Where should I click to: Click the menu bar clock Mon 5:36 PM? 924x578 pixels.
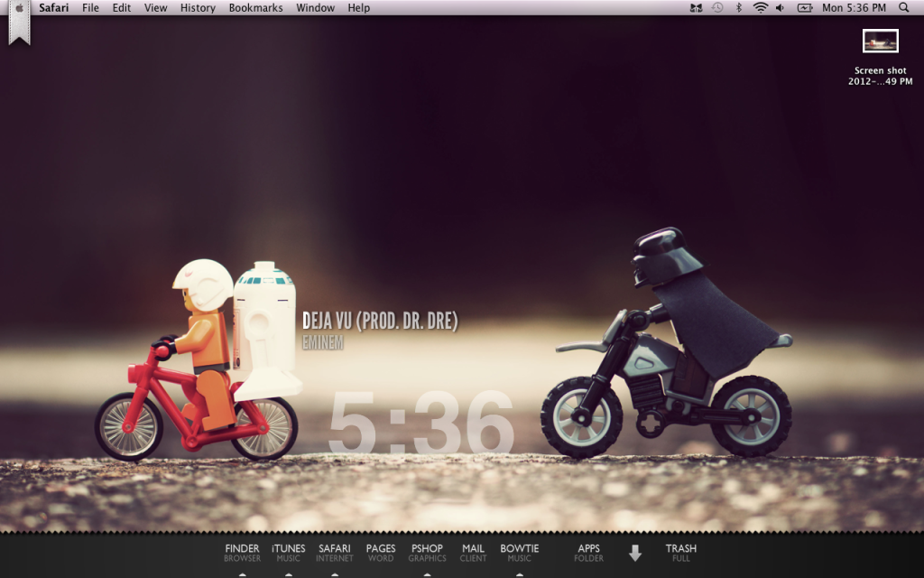854,7
